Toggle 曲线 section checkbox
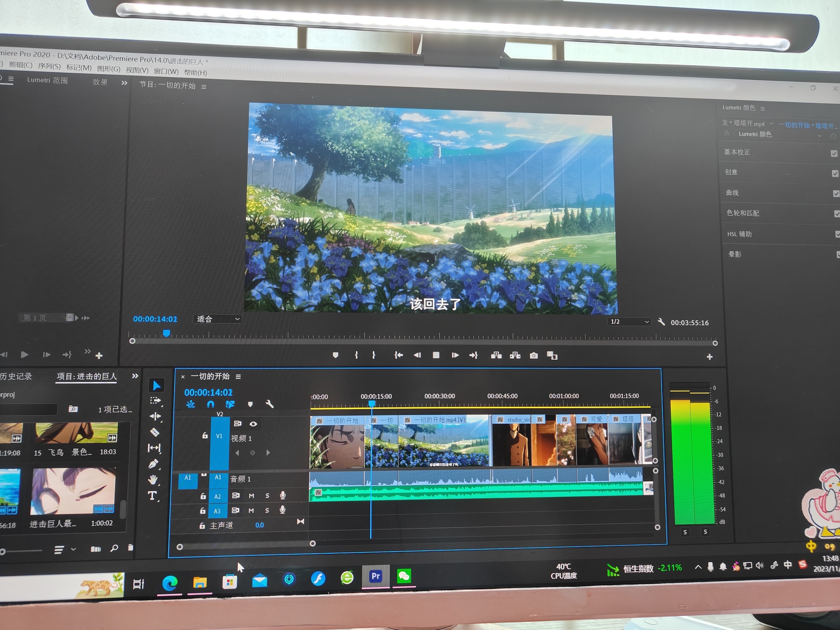Viewport: 840px width, 630px height. point(836,194)
